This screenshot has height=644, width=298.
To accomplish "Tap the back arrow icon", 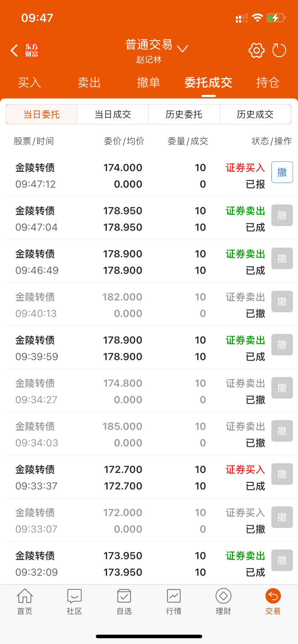I will point(14,51).
